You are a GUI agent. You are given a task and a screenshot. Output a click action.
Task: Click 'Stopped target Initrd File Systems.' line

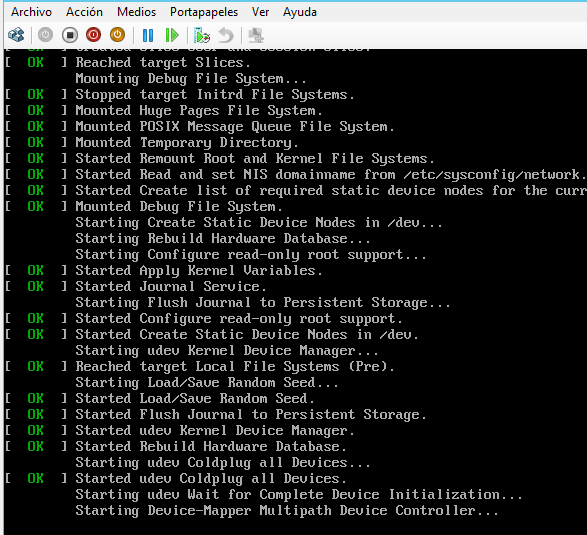click(215, 95)
